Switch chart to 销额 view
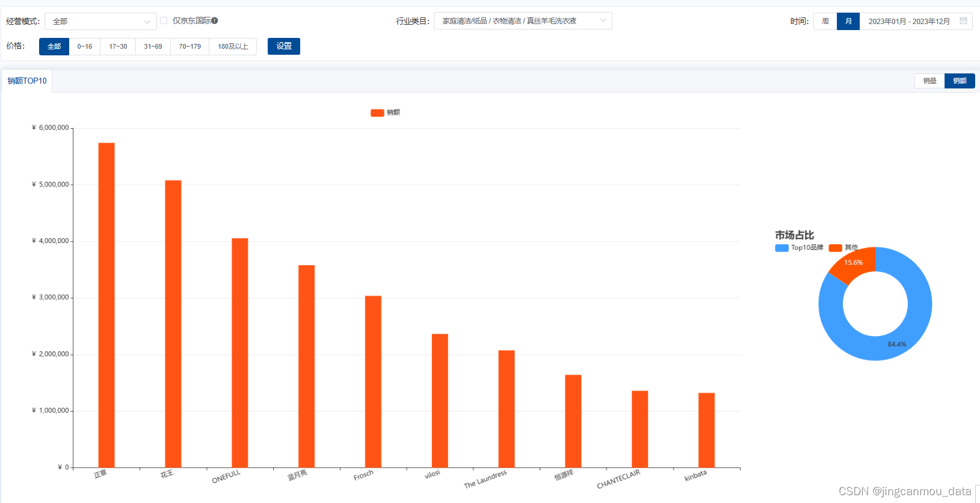The image size is (980, 503). (x=960, y=81)
